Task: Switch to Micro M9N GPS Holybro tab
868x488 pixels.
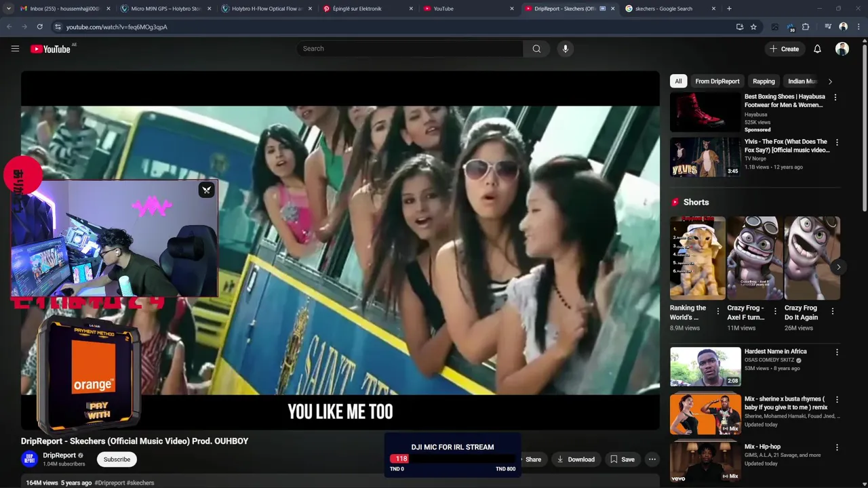Action: click(166, 9)
